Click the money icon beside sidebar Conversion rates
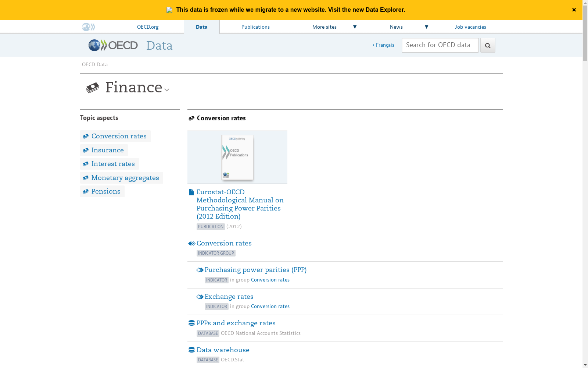Viewport: 588px width, 368px height. (86, 136)
